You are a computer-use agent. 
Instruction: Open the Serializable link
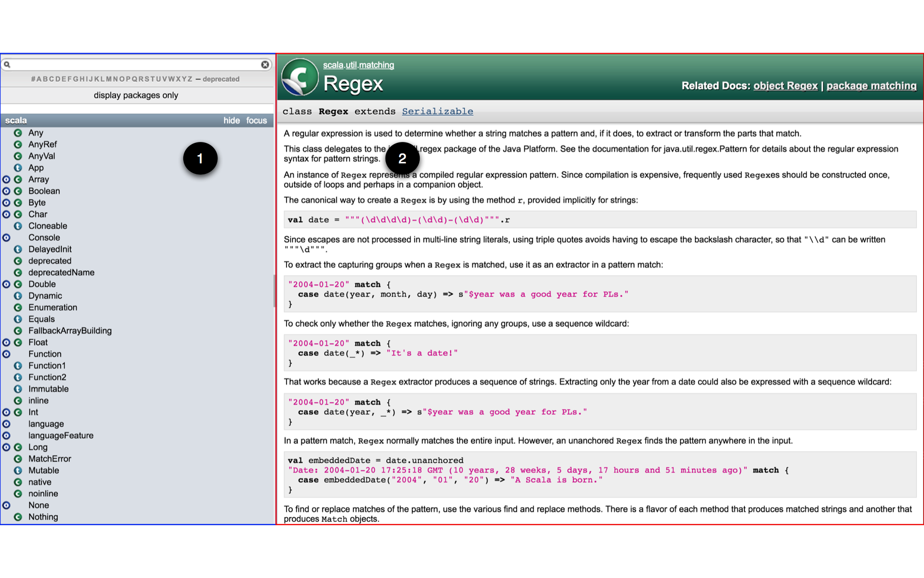[x=437, y=111]
